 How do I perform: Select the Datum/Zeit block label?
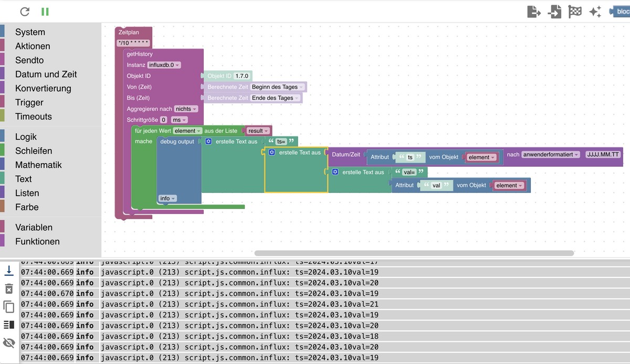point(346,155)
